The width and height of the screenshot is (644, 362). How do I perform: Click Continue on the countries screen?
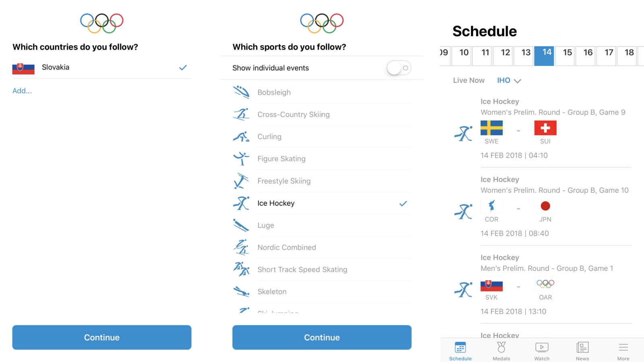(102, 337)
